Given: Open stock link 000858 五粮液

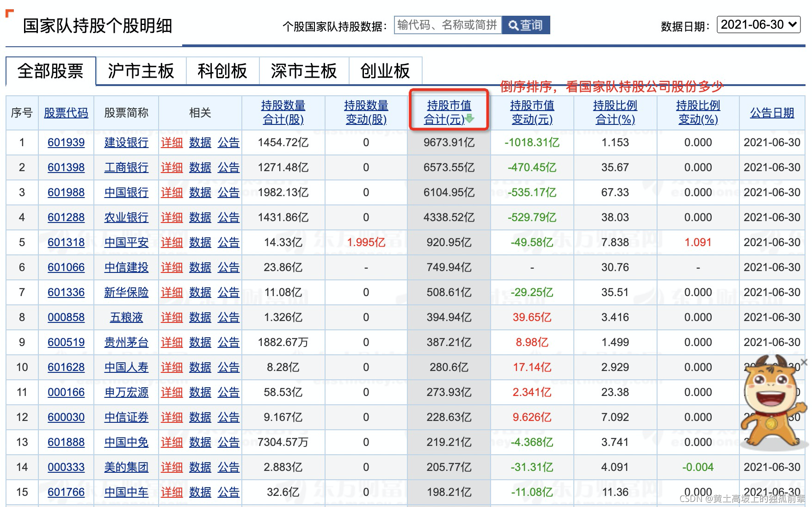Looking at the screenshot, I should click(x=66, y=317).
